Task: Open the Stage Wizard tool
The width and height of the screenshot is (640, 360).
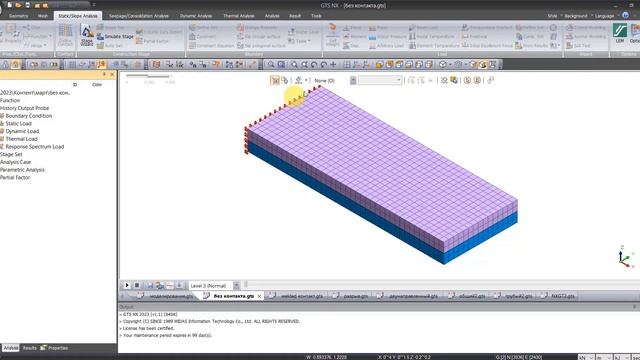Action: tap(87, 35)
